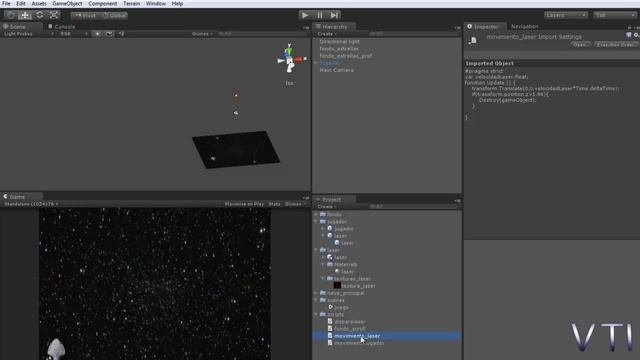640x360 pixels.
Task: Open the Scene view Gizmos dropdown
Action: pos(202,34)
